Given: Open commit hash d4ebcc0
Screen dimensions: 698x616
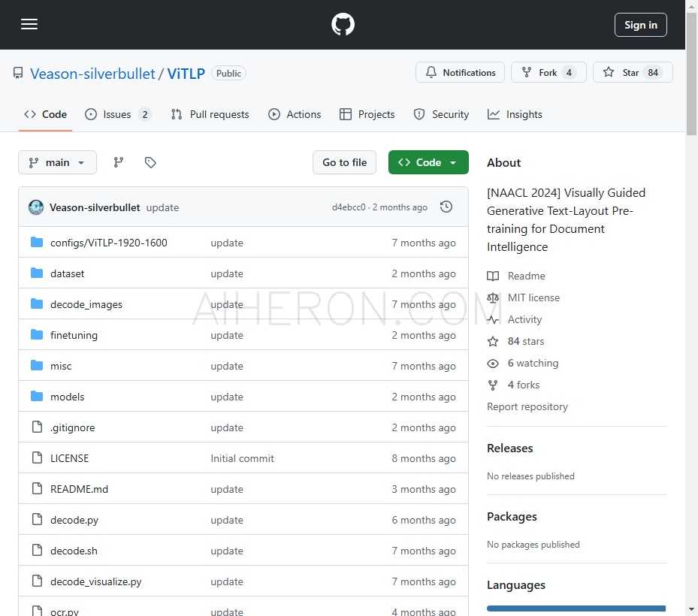Looking at the screenshot, I should pos(349,207).
